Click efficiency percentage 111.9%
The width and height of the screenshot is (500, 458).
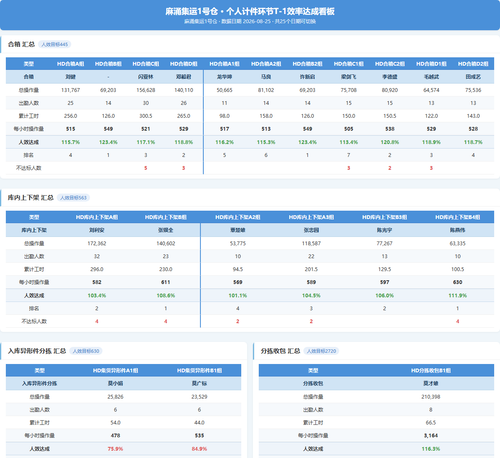[x=458, y=295]
